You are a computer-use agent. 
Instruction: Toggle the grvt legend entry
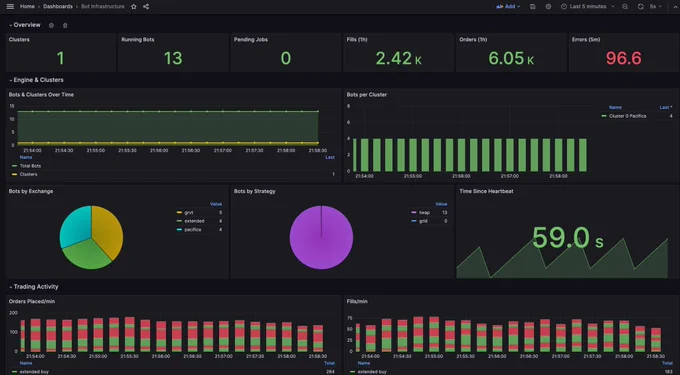189,212
